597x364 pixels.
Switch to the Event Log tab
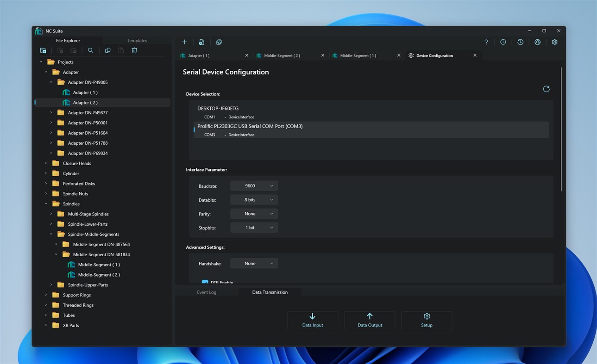[207, 292]
